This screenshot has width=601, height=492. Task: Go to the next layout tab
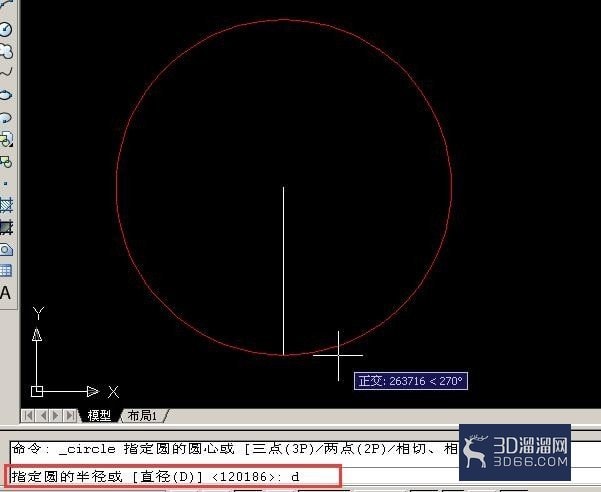(56, 415)
